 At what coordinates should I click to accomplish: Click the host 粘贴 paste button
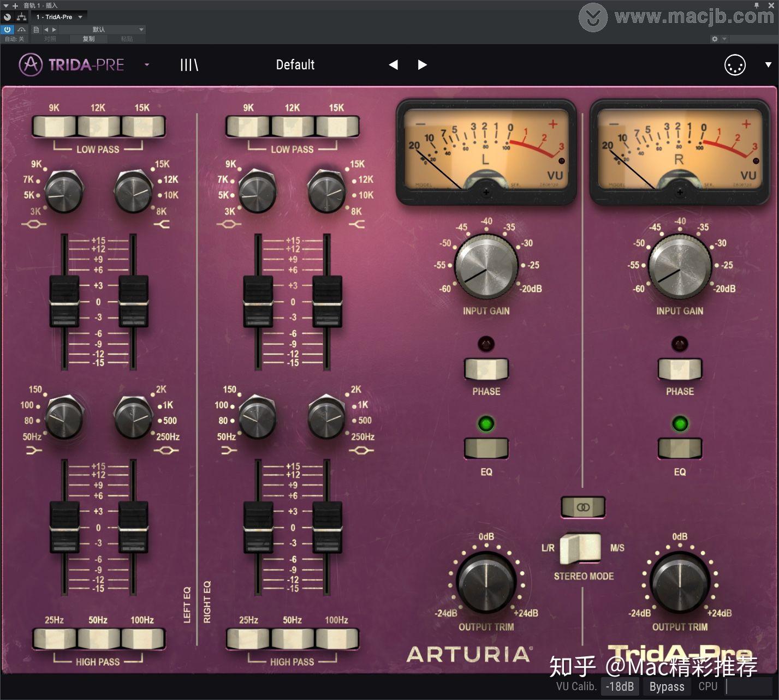tap(127, 39)
